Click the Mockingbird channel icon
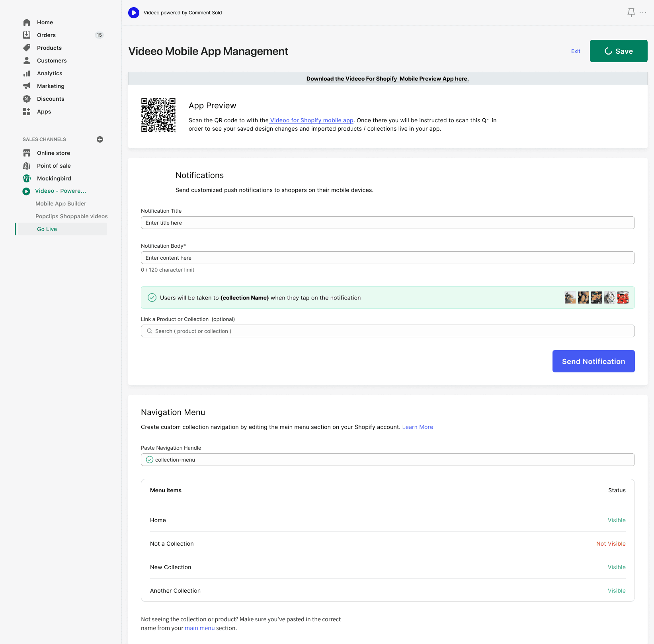The width and height of the screenshot is (654, 644). click(x=27, y=178)
